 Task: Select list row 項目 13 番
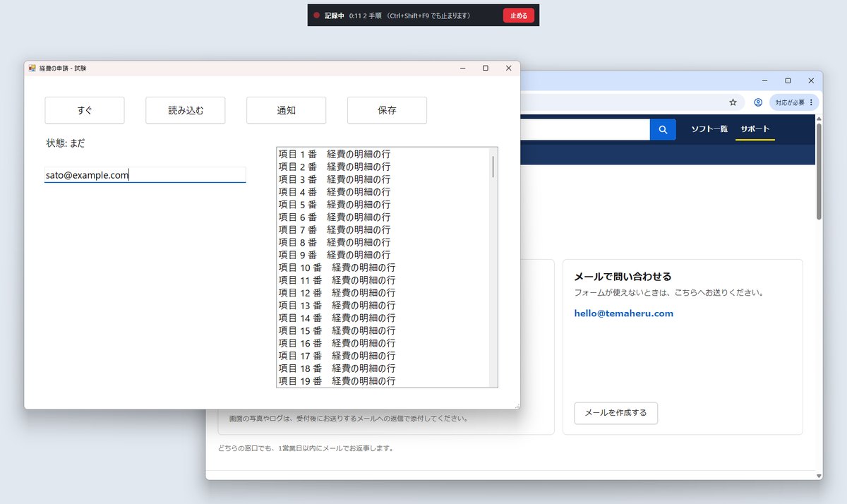382,306
